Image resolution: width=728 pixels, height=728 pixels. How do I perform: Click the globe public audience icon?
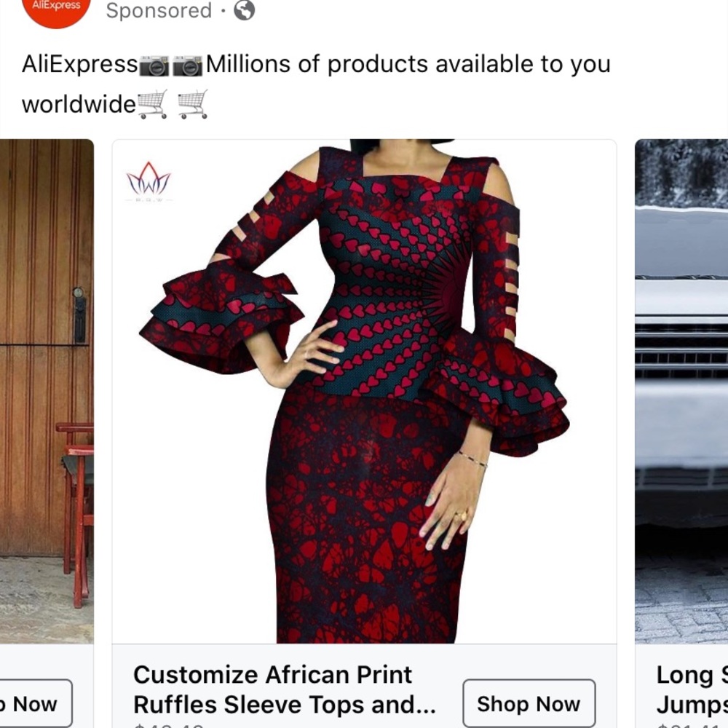point(244,10)
